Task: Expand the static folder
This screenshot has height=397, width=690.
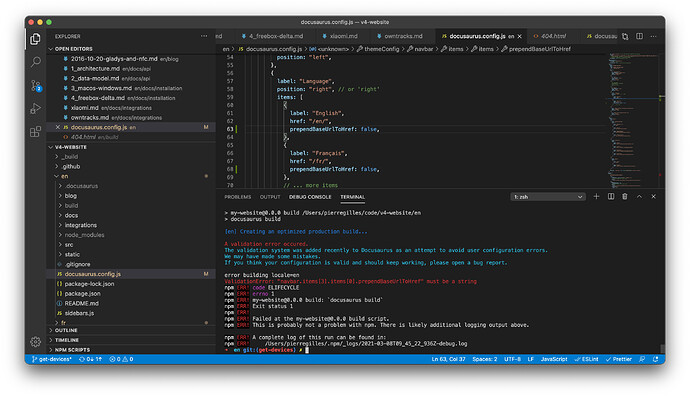Action: [131, 254]
